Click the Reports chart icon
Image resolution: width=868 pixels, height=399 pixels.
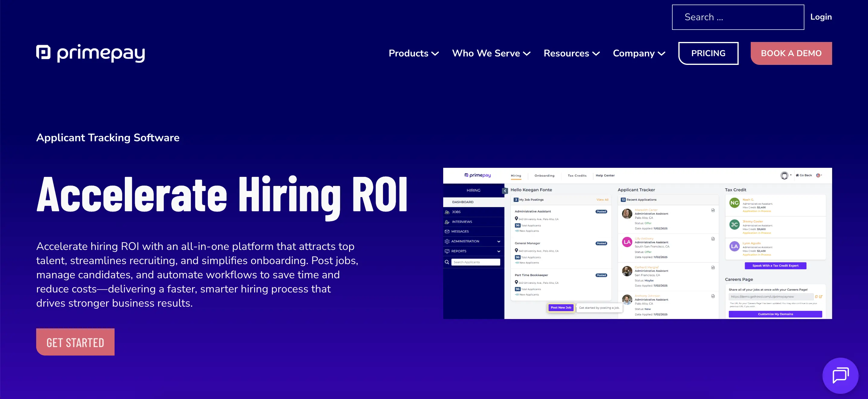[447, 251]
